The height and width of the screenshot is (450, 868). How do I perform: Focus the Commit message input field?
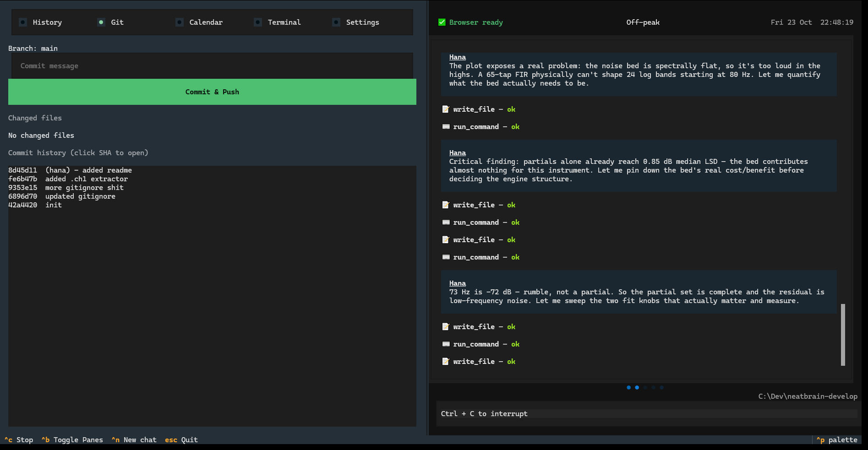coord(212,66)
